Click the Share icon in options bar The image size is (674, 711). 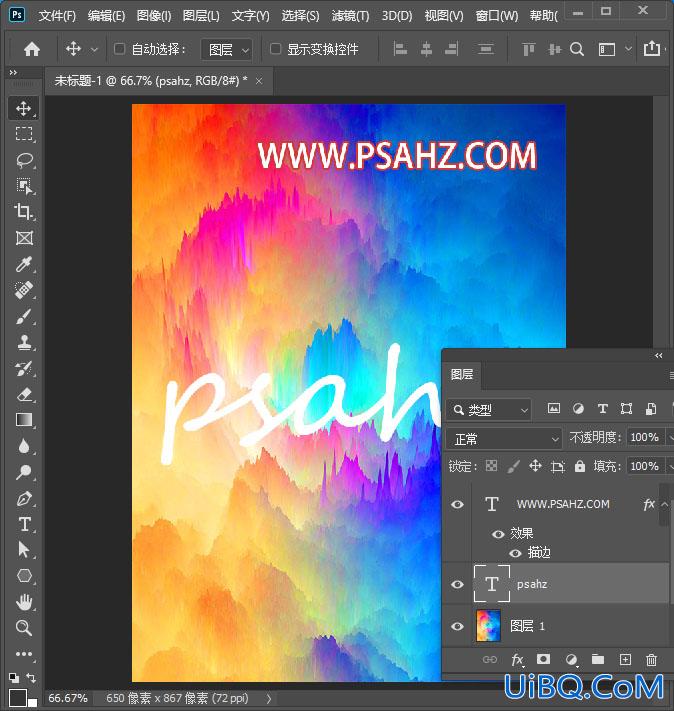[652, 48]
